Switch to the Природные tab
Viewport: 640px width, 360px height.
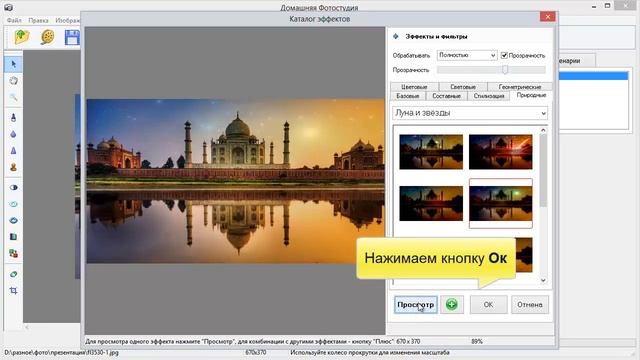[531, 95]
